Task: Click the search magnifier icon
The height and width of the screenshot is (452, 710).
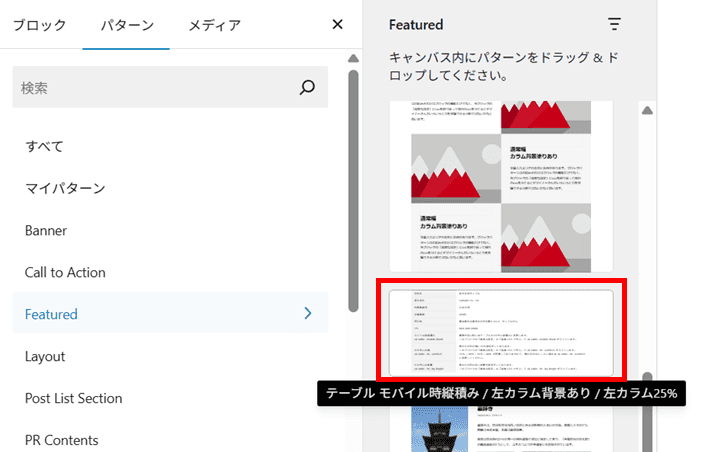Action: click(x=307, y=88)
